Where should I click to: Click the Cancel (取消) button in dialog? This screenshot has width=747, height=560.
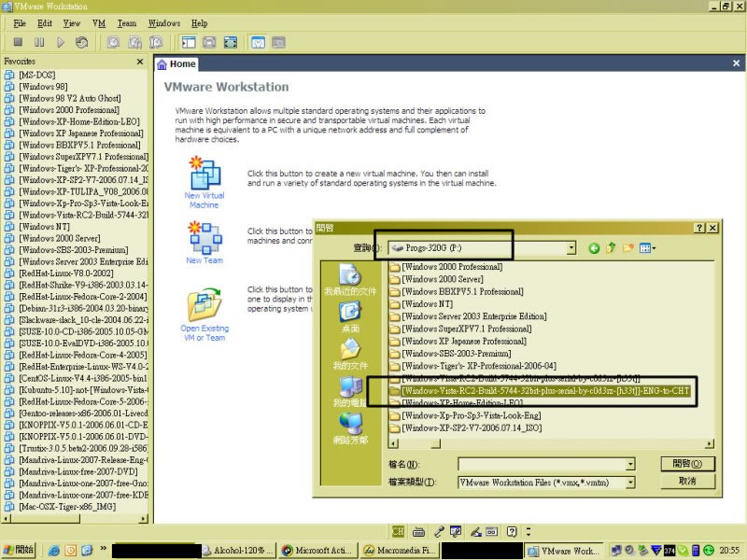[687, 482]
